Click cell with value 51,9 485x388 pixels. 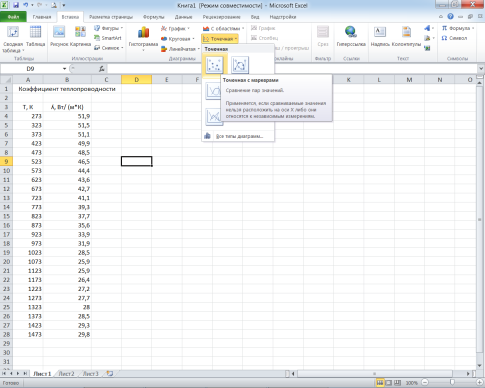[67, 116]
